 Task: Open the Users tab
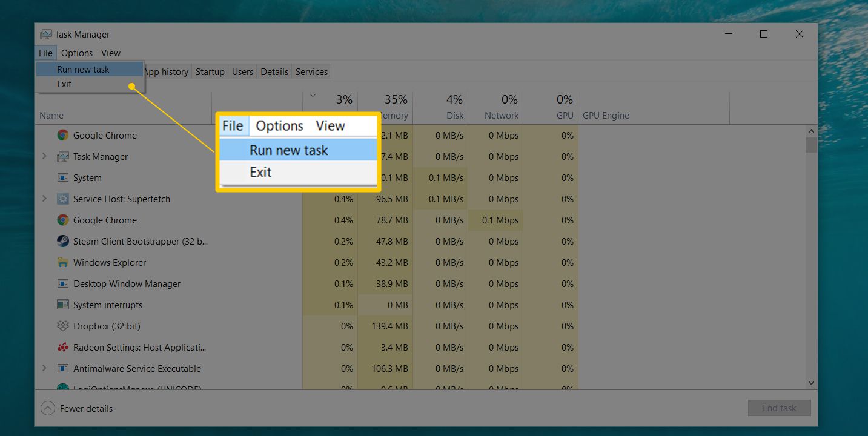click(242, 72)
